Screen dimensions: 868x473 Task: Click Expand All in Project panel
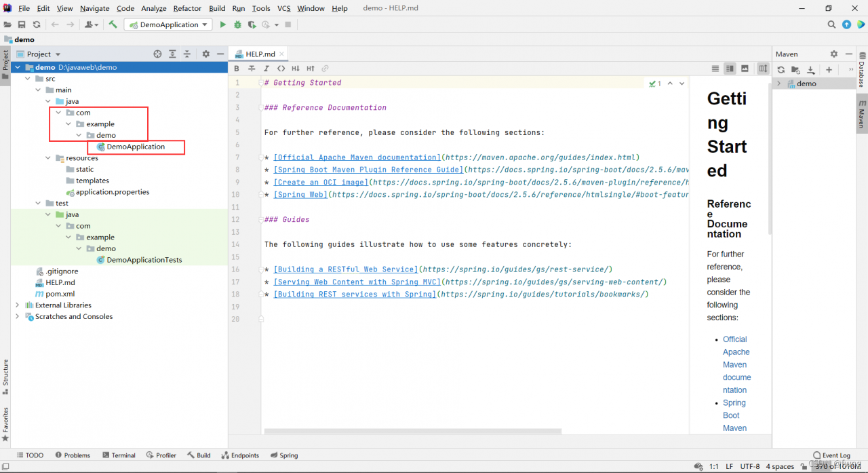[172, 54]
